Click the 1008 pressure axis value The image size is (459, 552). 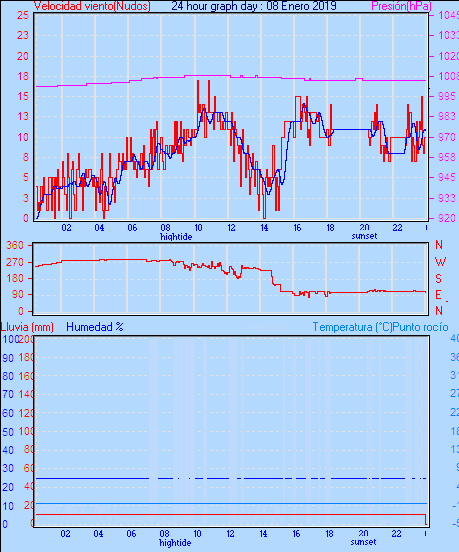pyautogui.click(x=449, y=76)
